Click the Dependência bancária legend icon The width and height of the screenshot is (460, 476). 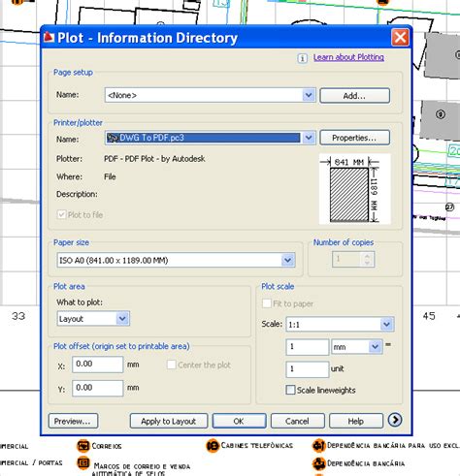point(318,463)
